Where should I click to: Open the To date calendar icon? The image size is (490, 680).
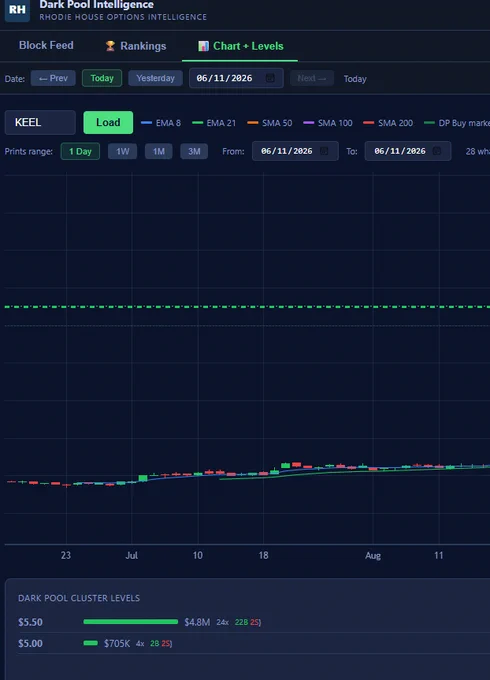tap(437, 151)
